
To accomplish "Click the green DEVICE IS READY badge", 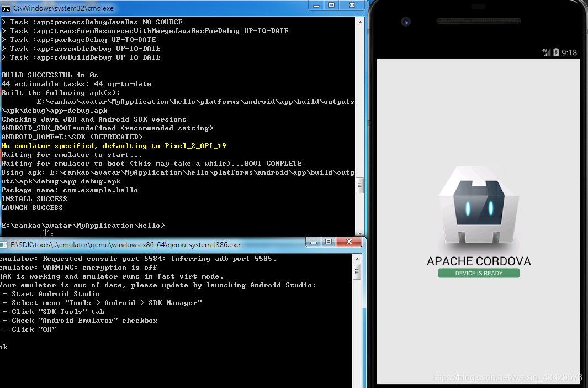I will tap(478, 273).
